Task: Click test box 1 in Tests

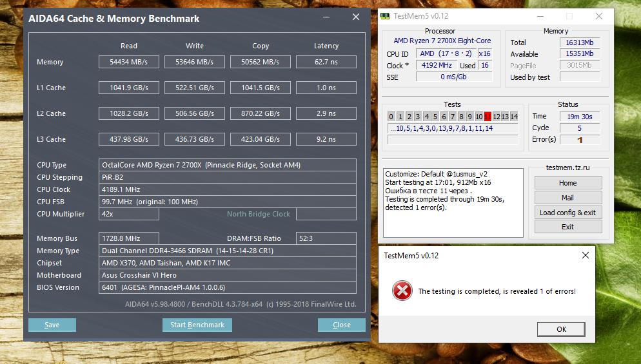Action: pos(400,117)
